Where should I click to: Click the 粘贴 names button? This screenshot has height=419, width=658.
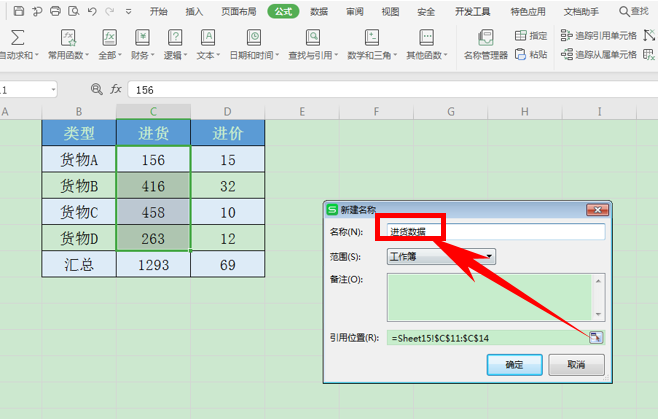[531, 54]
